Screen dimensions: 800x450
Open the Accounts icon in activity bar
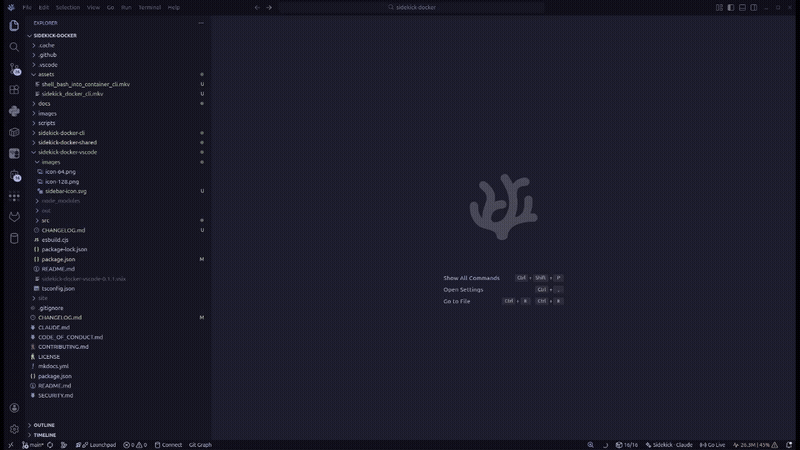click(x=14, y=408)
